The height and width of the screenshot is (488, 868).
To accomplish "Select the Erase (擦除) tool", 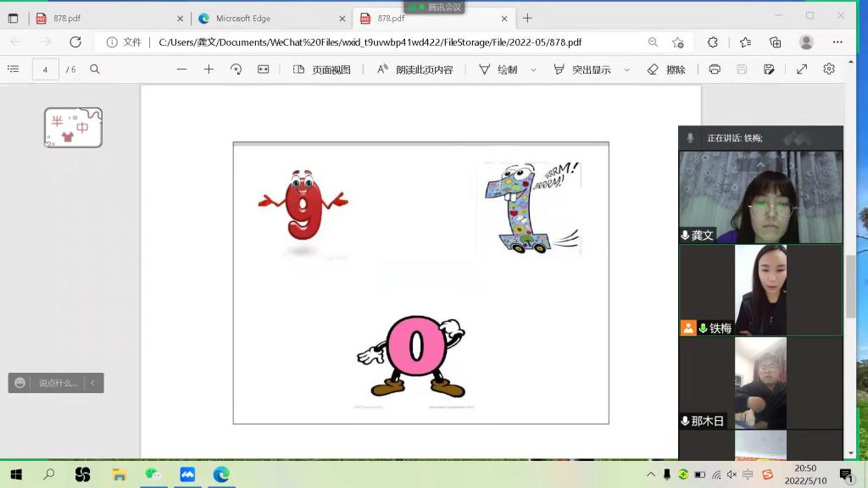I will pos(666,69).
